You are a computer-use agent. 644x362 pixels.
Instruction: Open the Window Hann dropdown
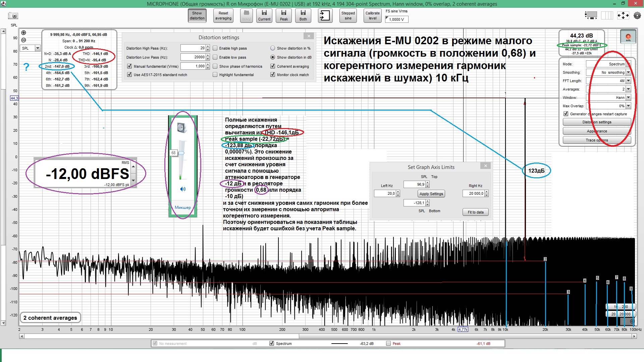pyautogui.click(x=628, y=98)
